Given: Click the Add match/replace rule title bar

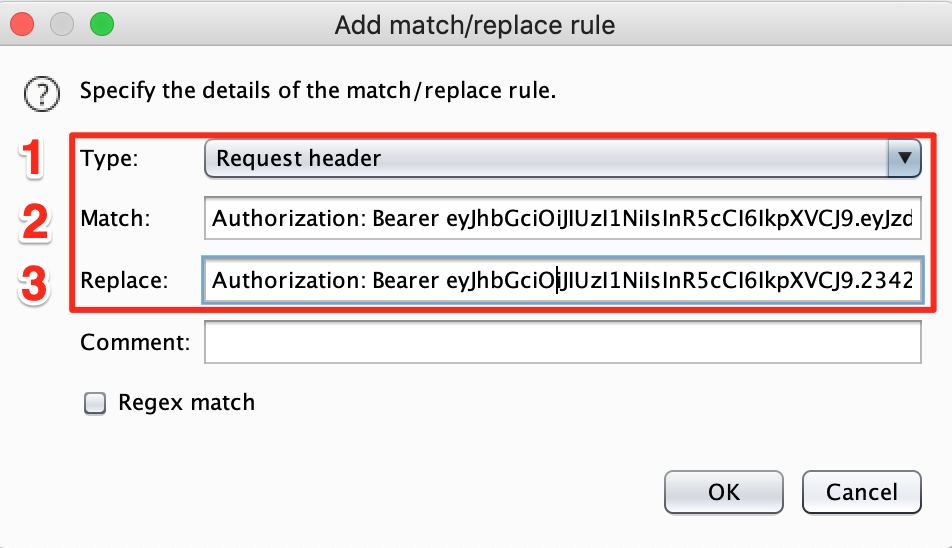Looking at the screenshot, I should pos(475,25).
